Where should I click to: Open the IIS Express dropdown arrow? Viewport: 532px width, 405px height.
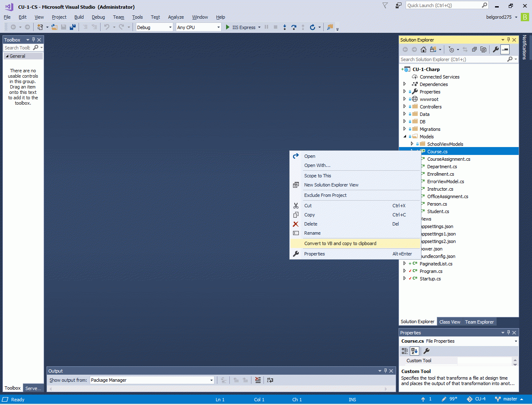coord(259,27)
